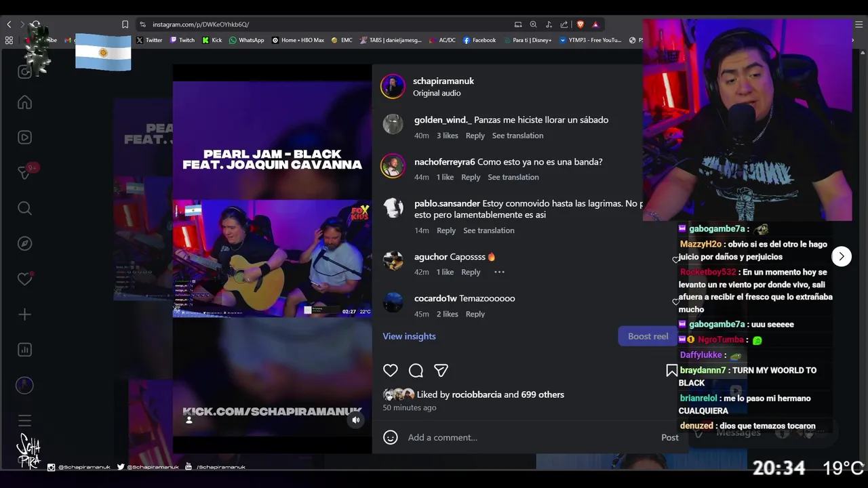Click View insights link
Screen dimensions: 868x488
point(409,336)
